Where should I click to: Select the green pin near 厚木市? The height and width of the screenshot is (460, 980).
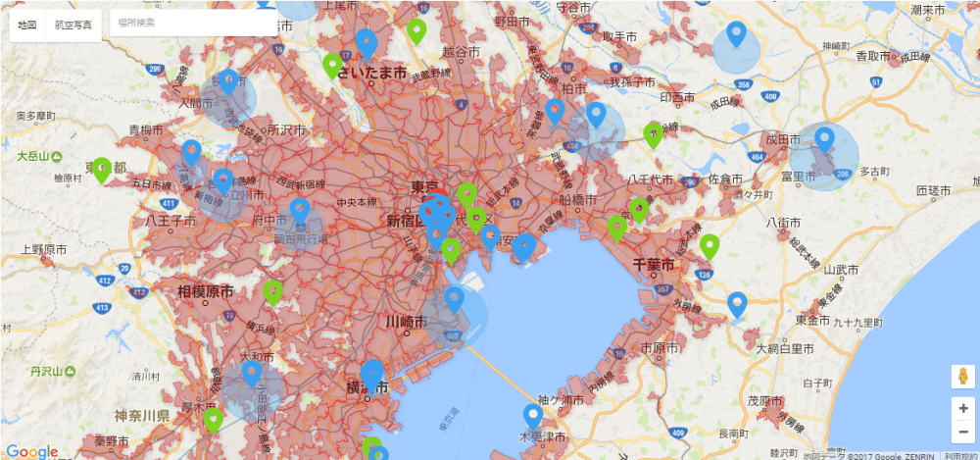(x=213, y=422)
